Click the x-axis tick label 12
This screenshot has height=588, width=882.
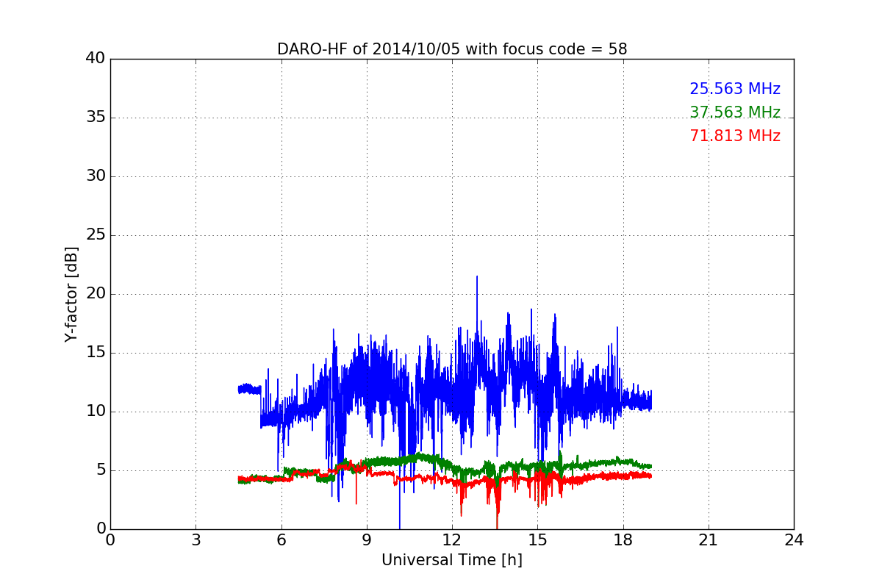[452, 540]
